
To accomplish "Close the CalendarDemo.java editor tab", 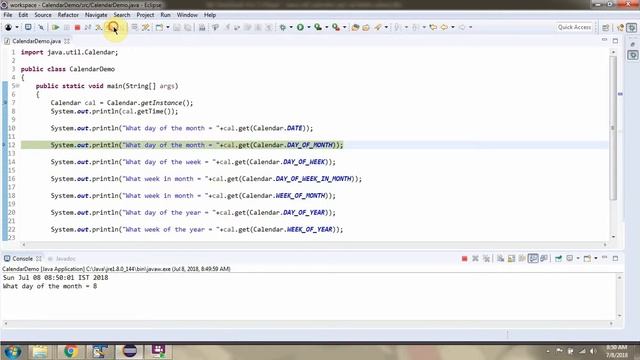I will (67, 41).
